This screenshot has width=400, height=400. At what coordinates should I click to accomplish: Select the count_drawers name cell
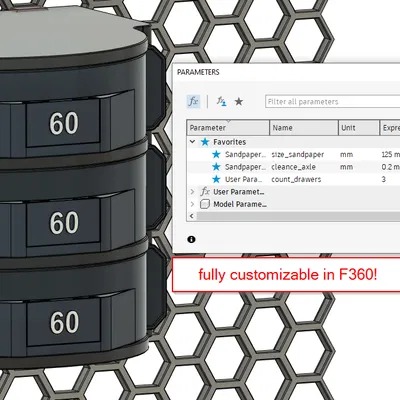point(296,179)
